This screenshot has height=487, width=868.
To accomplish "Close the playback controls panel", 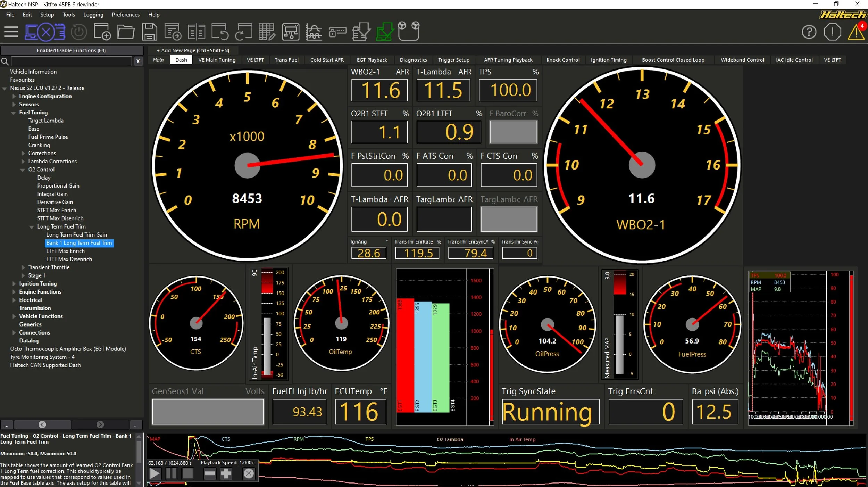I will [249, 473].
